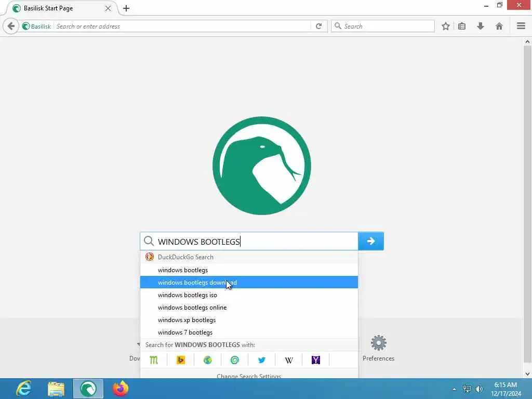Screen dimensions: 532x399
Task: Bookmark this page with the star icon
Action: pos(445,26)
